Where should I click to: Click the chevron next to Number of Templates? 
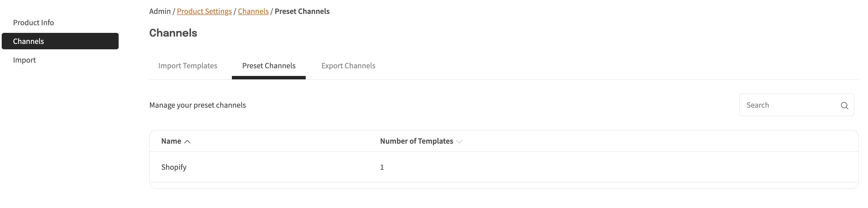tap(459, 142)
